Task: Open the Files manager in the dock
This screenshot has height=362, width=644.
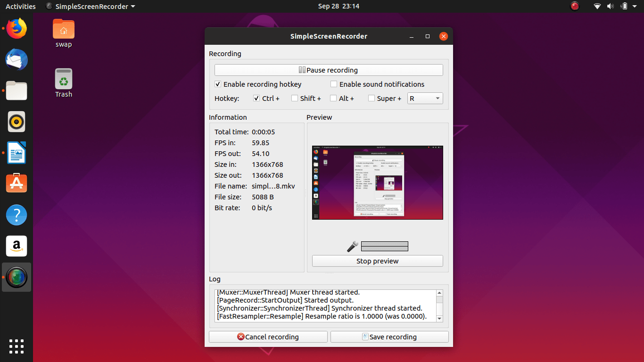Action: [x=17, y=90]
